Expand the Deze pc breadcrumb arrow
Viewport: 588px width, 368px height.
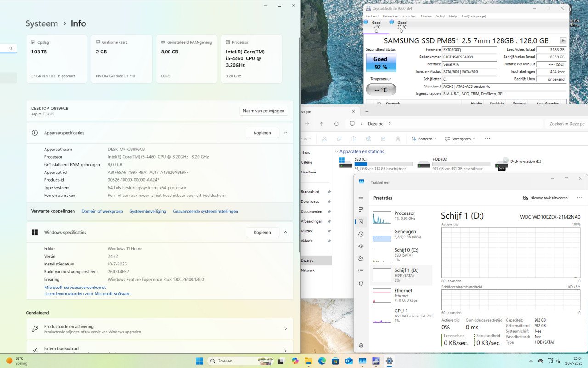click(x=390, y=124)
